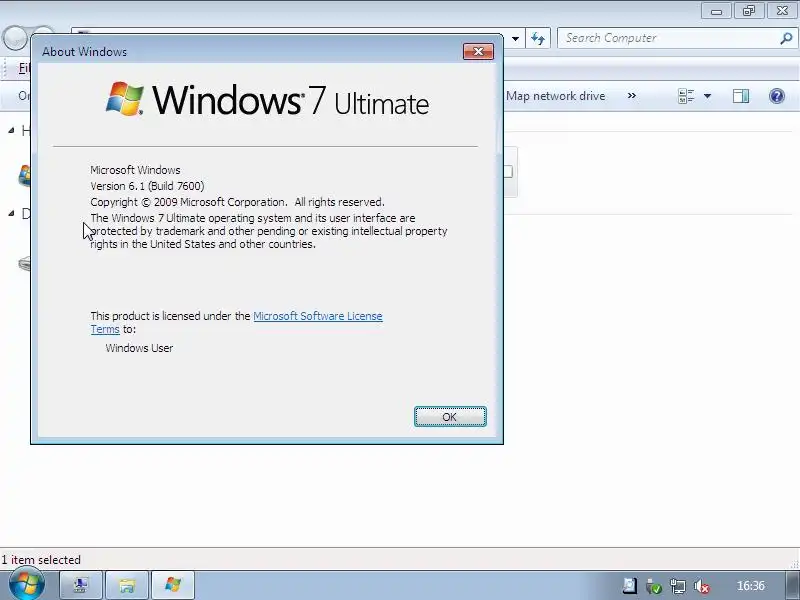Click the 'Microsoft Windows' text line

(x=135, y=170)
